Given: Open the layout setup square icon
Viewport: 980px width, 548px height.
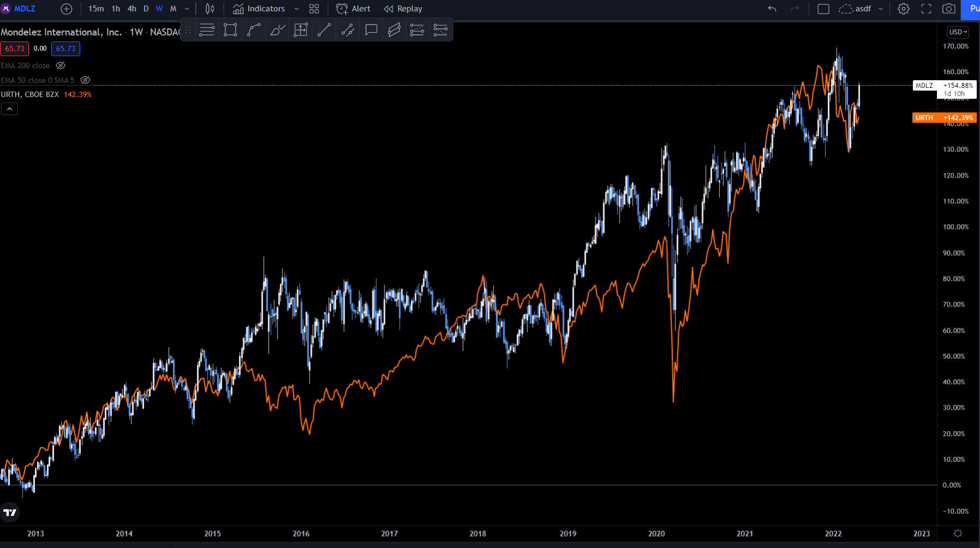Looking at the screenshot, I should (x=823, y=9).
